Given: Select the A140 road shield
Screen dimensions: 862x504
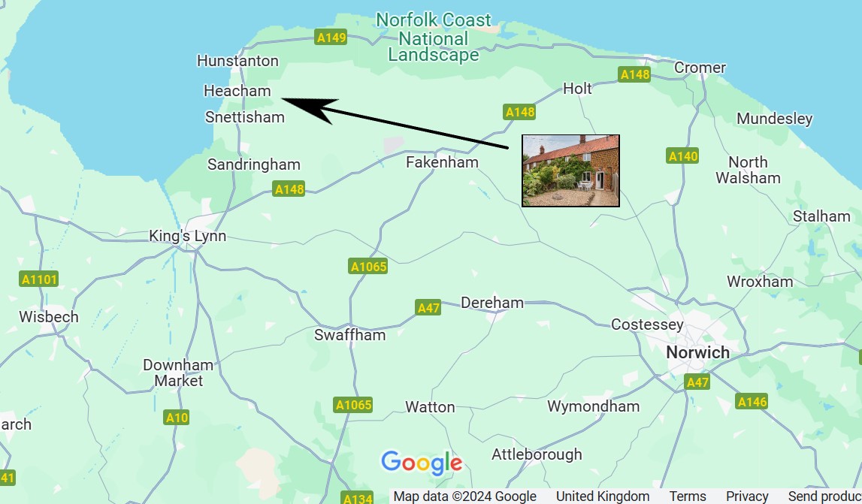Looking at the screenshot, I should pyautogui.click(x=682, y=156).
